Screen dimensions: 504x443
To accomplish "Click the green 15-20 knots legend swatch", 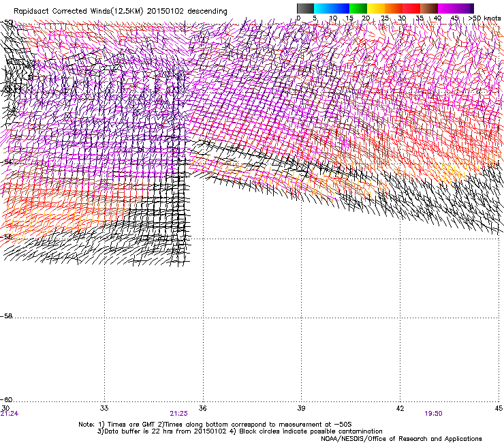I will [358, 8].
